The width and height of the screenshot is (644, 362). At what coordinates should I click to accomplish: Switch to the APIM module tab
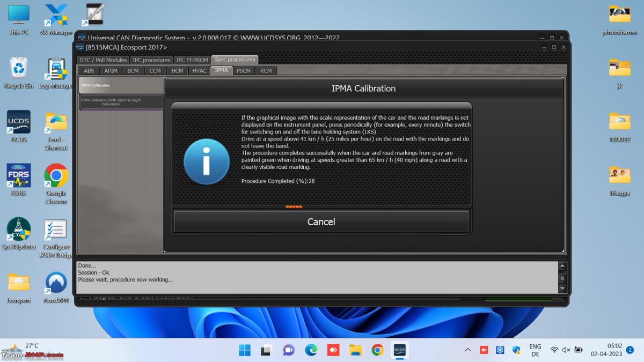(x=111, y=71)
